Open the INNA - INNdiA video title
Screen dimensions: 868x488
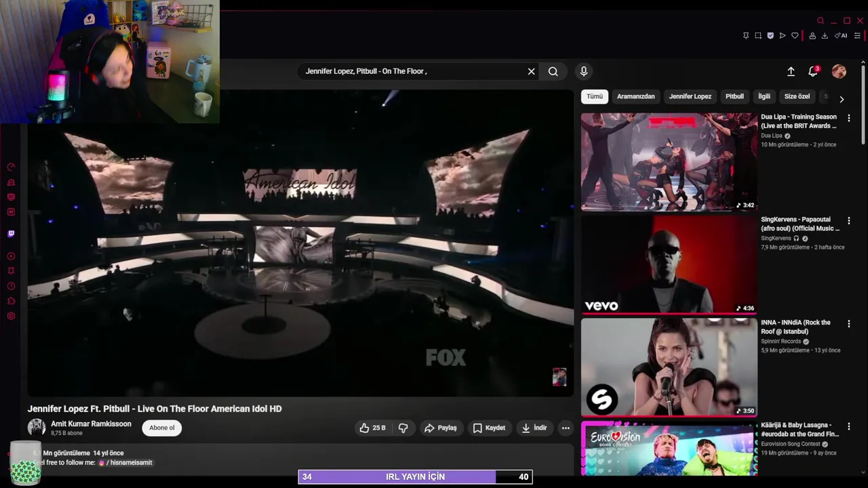pyautogui.click(x=795, y=327)
